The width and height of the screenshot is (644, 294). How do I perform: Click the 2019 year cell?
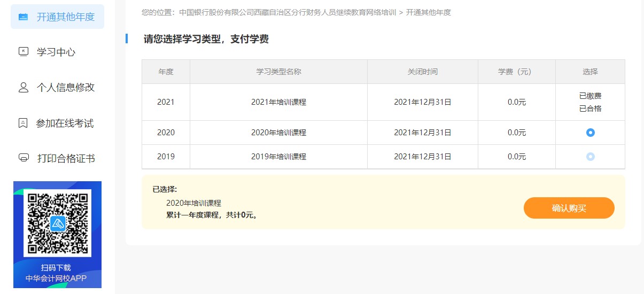tap(166, 157)
